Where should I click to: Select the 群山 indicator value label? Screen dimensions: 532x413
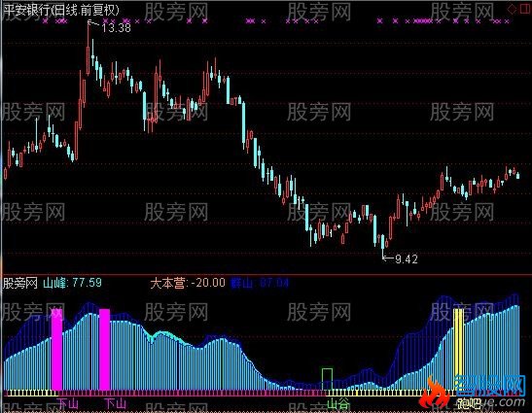click(260, 283)
